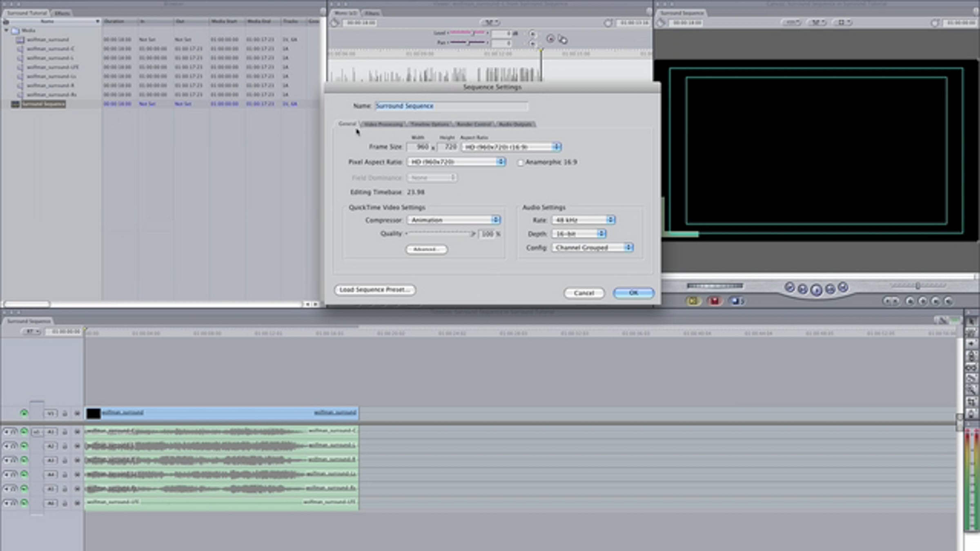The width and height of the screenshot is (980, 551).
Task: Toggle audibility of the A2 audio track
Action: (24, 446)
